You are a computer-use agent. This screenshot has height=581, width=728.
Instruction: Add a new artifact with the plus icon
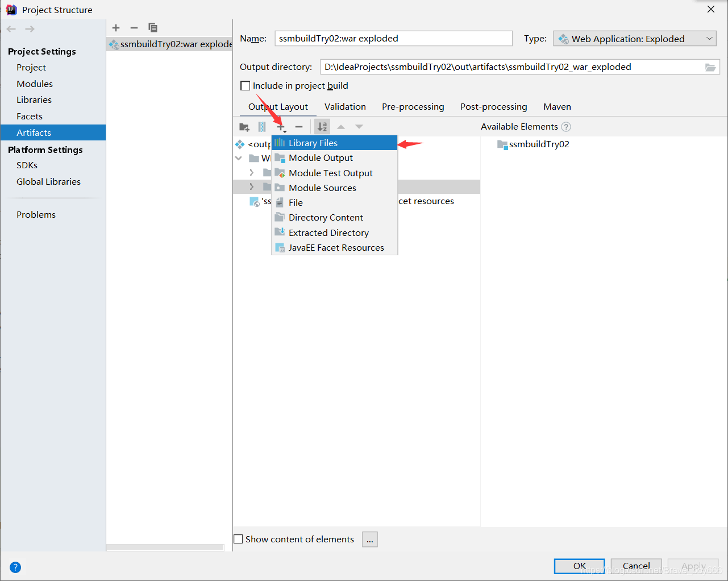(116, 28)
